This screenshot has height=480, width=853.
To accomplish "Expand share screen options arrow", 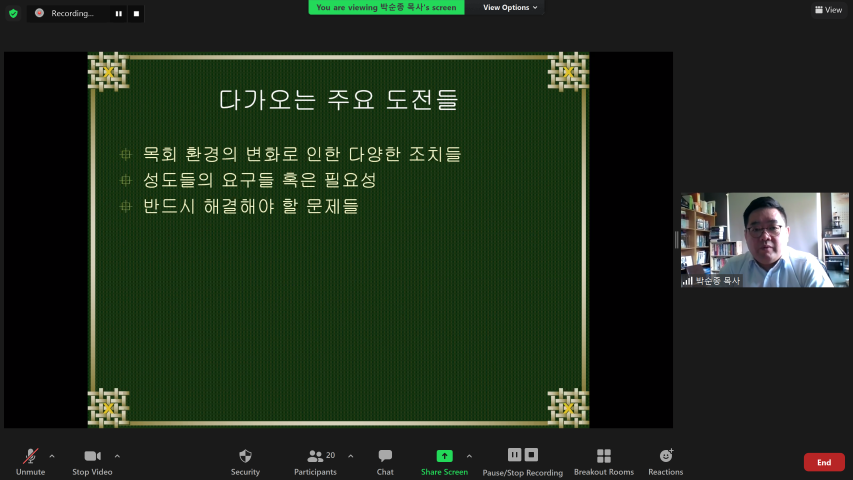I will (x=469, y=456).
